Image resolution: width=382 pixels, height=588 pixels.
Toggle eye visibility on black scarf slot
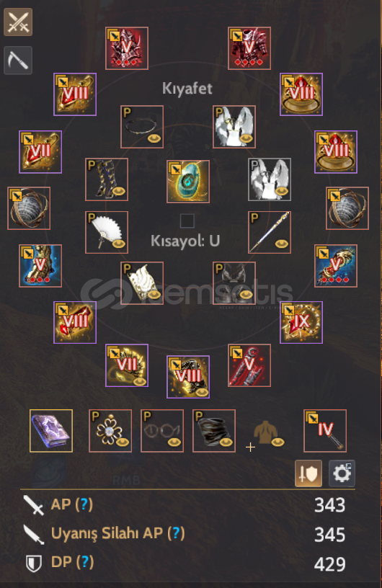[226, 442]
